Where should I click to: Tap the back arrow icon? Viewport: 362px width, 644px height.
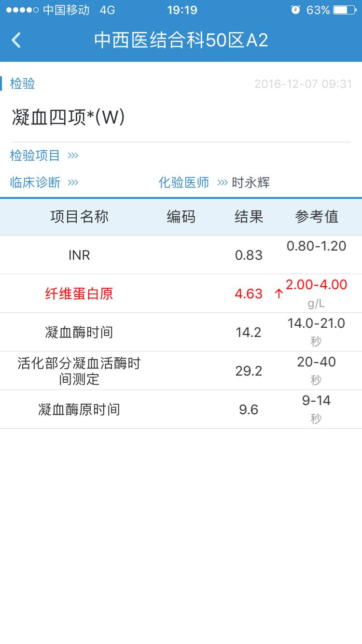tap(16, 40)
